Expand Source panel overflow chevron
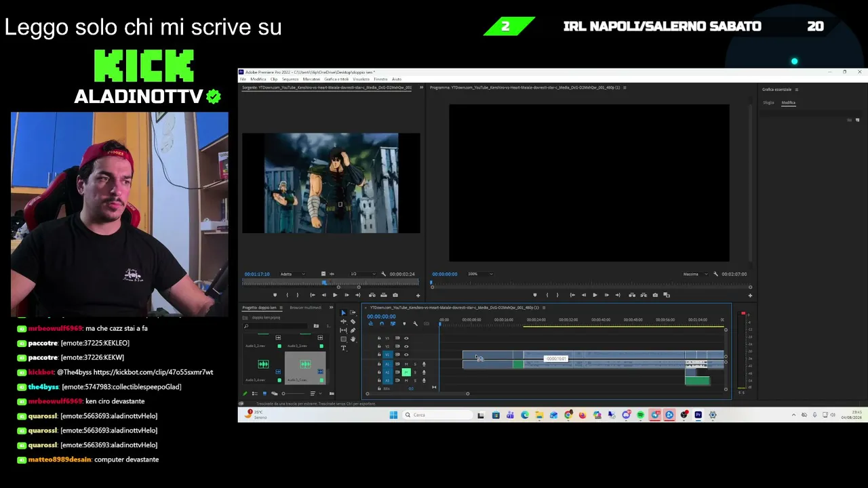This screenshot has width=868, height=488. (x=421, y=87)
